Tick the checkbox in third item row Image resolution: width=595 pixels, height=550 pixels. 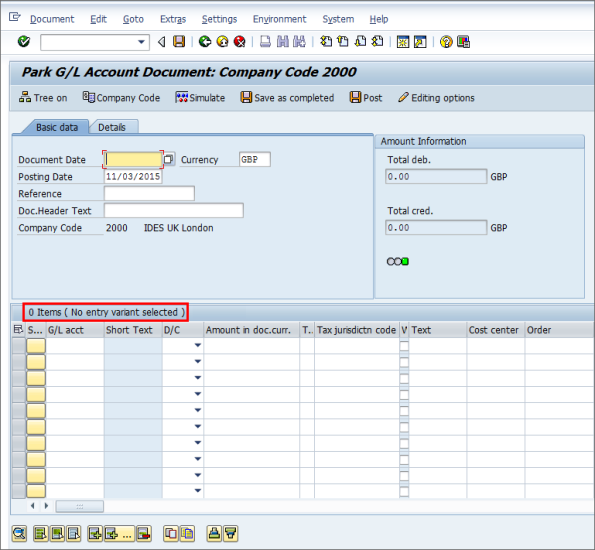point(404,378)
